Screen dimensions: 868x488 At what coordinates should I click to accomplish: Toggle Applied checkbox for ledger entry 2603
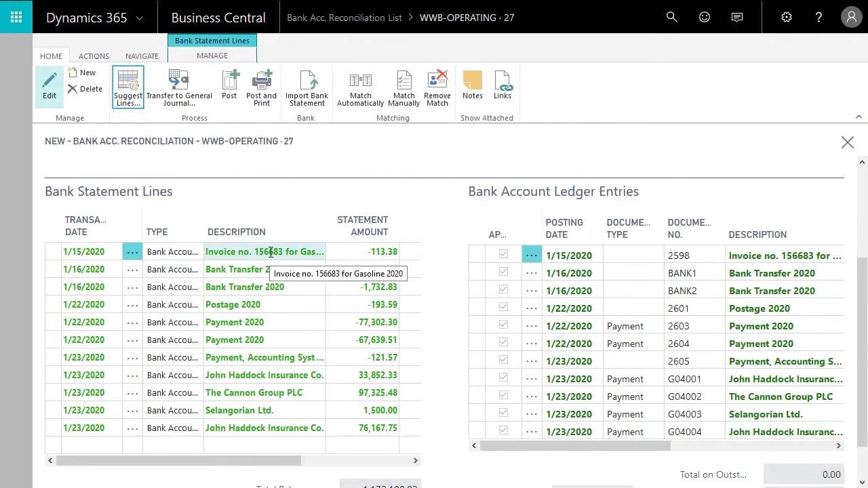tap(503, 325)
